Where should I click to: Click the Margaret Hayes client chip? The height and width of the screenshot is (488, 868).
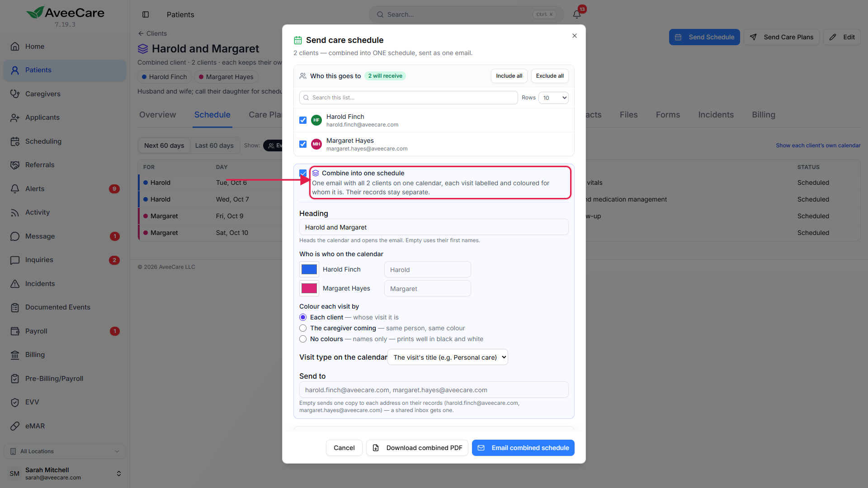tap(226, 77)
